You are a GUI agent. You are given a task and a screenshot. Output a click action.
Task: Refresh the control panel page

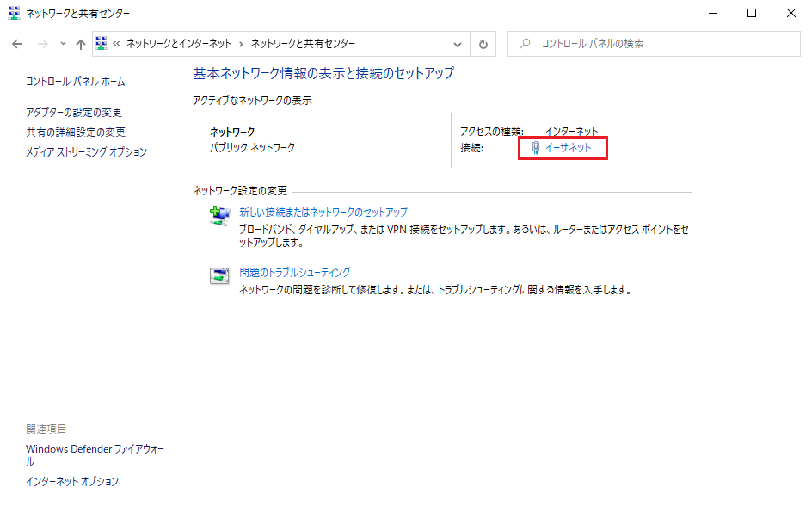coord(483,44)
